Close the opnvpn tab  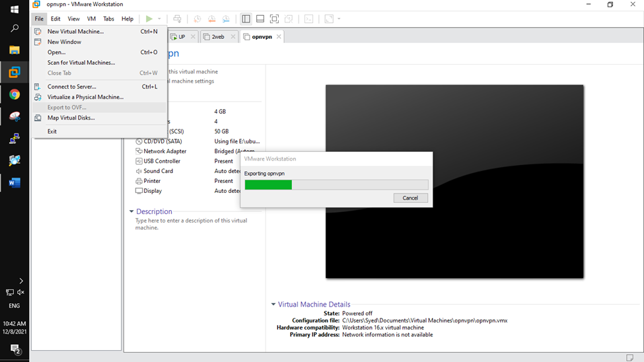(x=279, y=37)
